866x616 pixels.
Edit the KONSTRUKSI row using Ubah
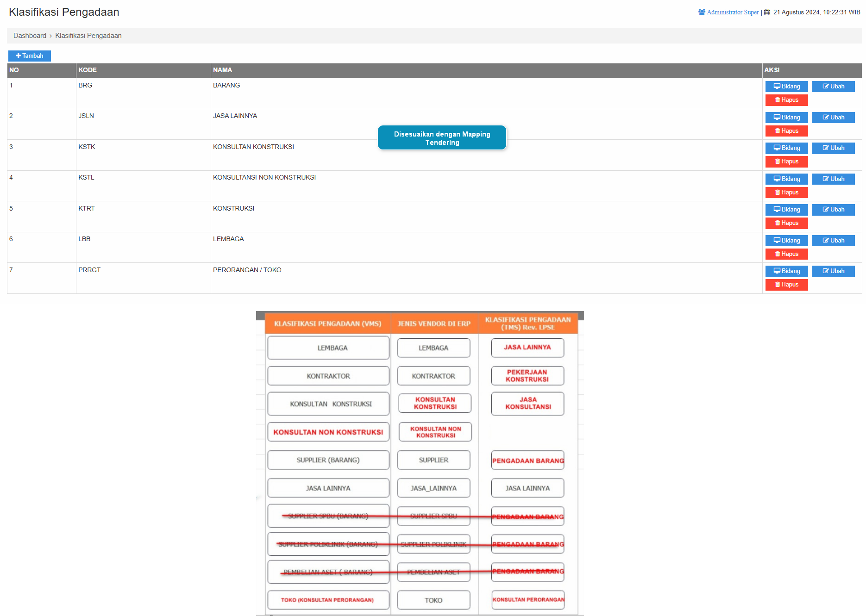coord(833,210)
